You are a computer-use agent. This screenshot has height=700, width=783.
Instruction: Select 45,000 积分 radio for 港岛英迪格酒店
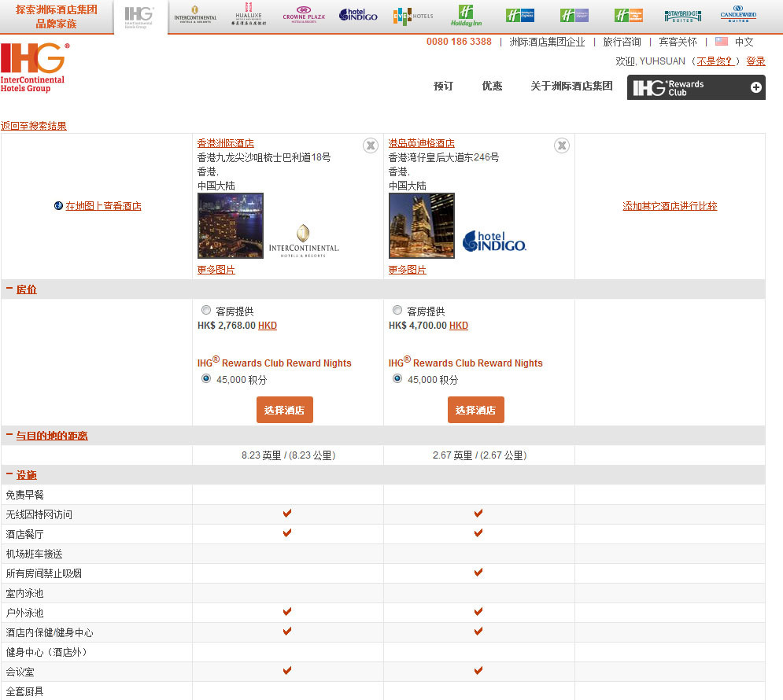click(397, 378)
